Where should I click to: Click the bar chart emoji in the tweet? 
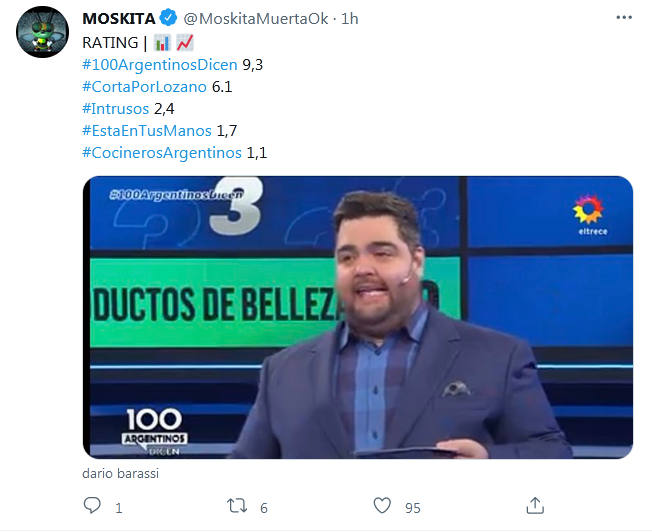click(162, 43)
